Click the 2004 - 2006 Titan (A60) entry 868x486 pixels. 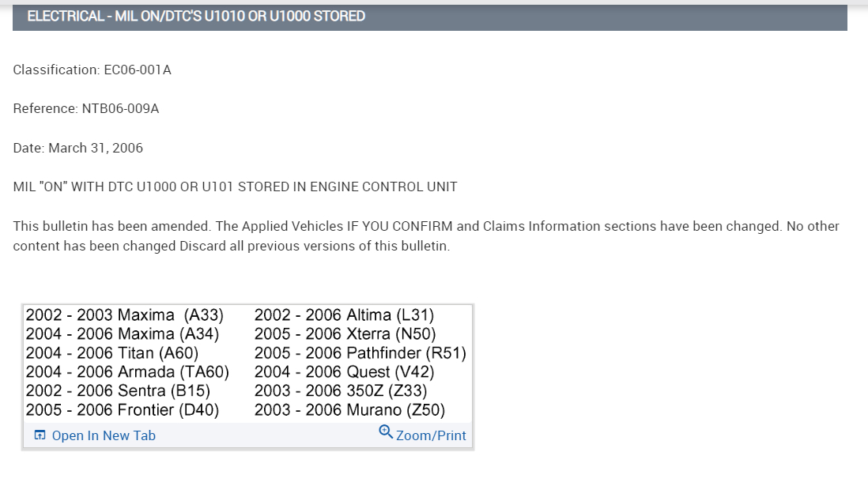(x=112, y=353)
